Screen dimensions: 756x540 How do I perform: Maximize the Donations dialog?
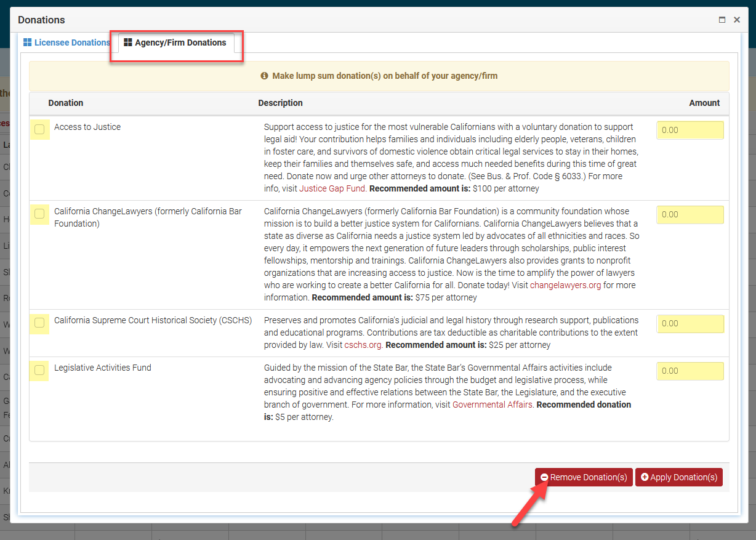[722, 20]
